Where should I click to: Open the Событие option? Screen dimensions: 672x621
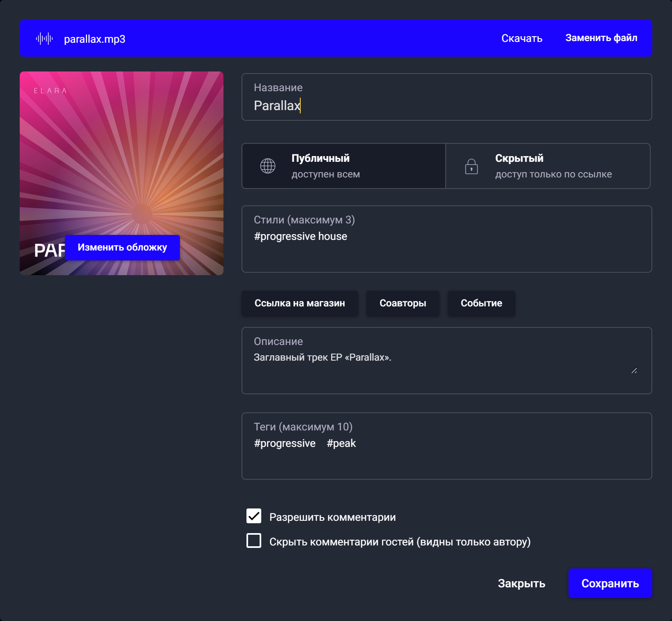[481, 303]
